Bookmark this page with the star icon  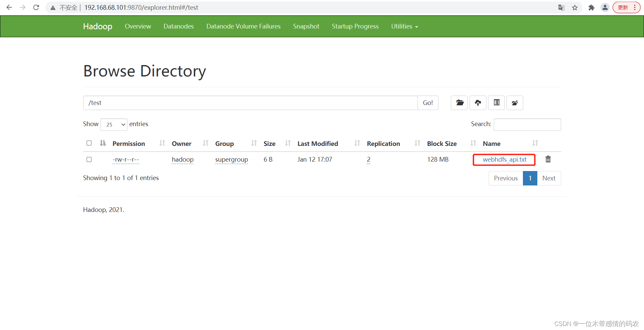[575, 7]
